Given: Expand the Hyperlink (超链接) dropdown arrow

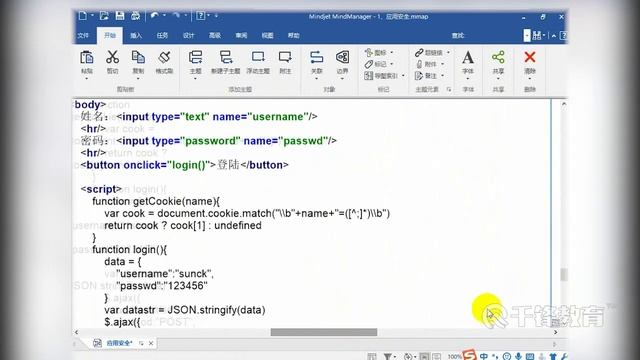Looking at the screenshot, I should [x=448, y=53].
